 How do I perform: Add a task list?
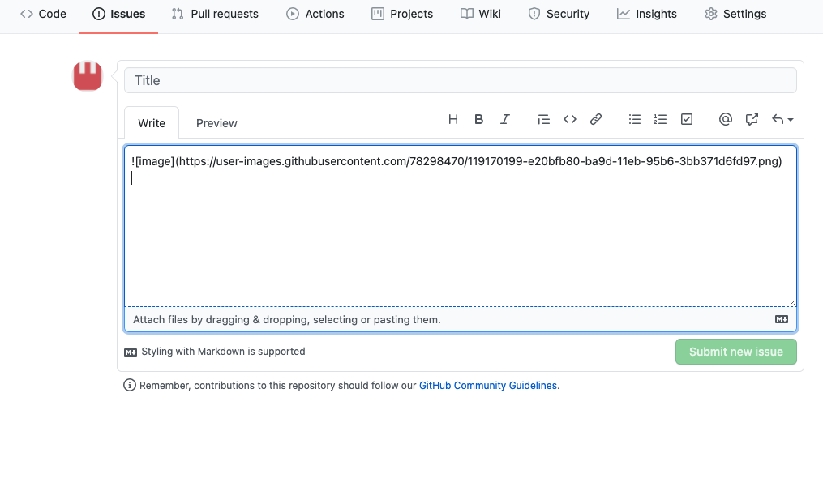coord(687,119)
